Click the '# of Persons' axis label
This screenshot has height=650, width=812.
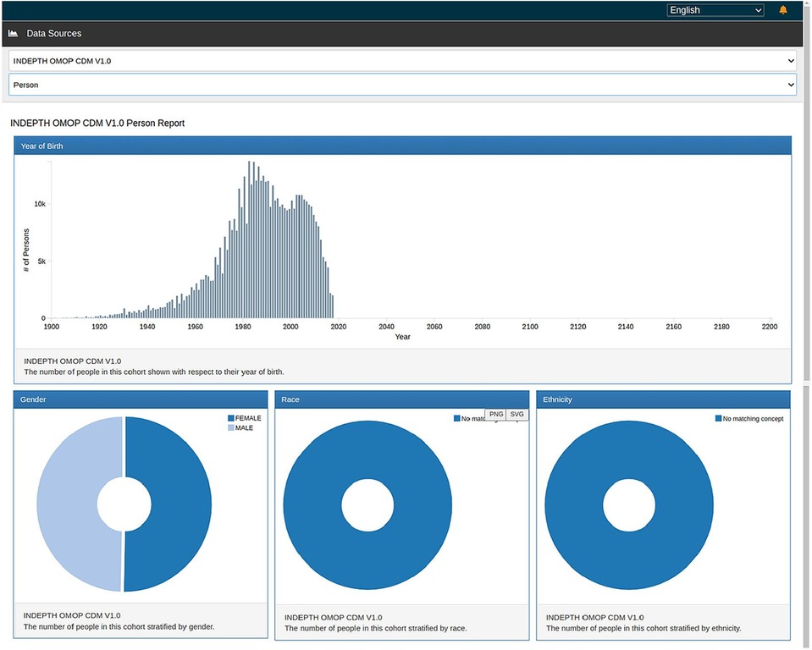(26, 250)
